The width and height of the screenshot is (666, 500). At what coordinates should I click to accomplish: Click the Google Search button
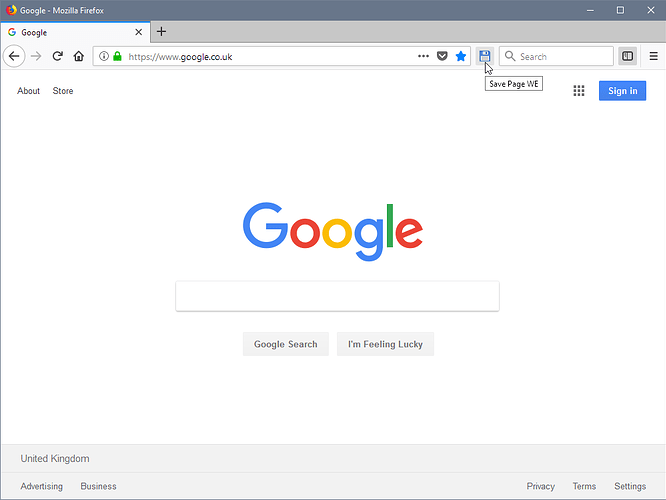pos(285,344)
